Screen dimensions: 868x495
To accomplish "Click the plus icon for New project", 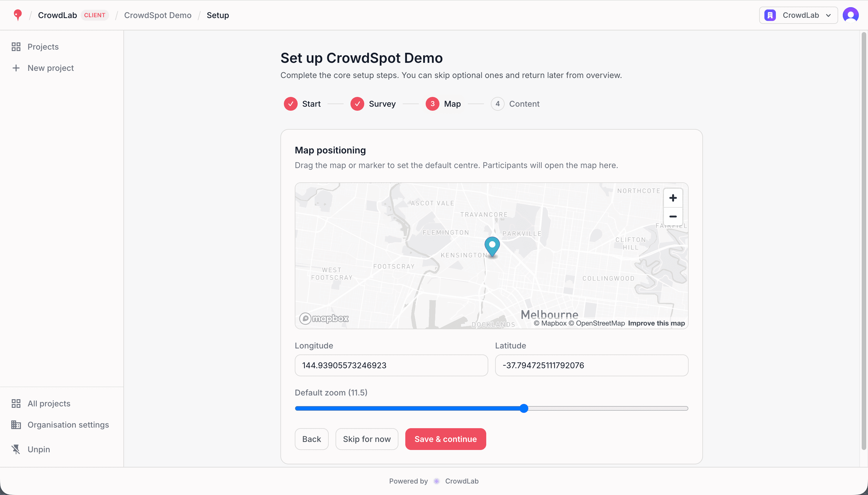I will pyautogui.click(x=16, y=68).
